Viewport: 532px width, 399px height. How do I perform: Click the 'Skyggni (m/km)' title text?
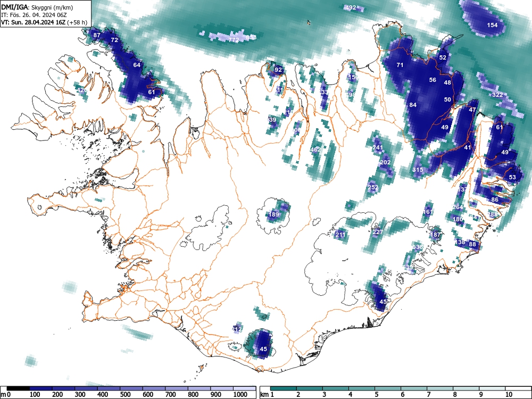[x=52, y=7]
